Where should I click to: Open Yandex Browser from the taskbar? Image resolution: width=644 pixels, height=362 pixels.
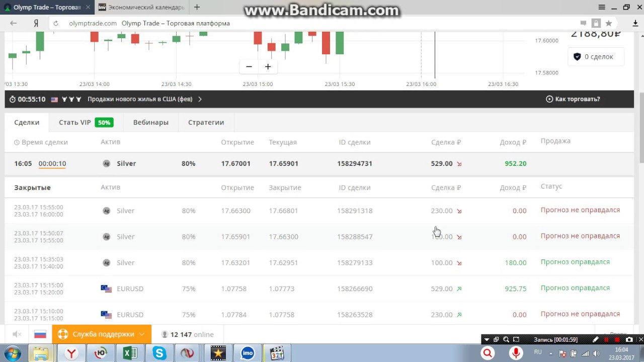[71, 353]
